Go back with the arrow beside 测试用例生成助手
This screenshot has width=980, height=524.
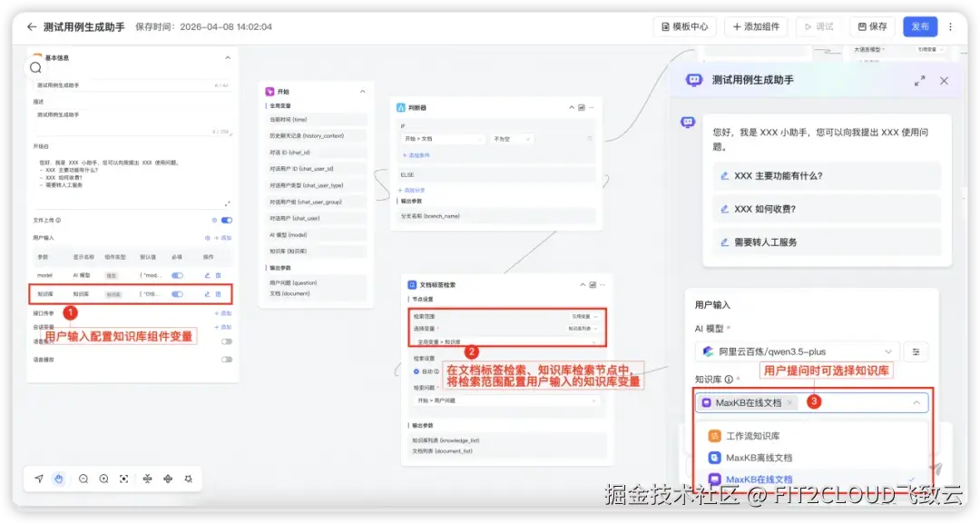[32, 27]
